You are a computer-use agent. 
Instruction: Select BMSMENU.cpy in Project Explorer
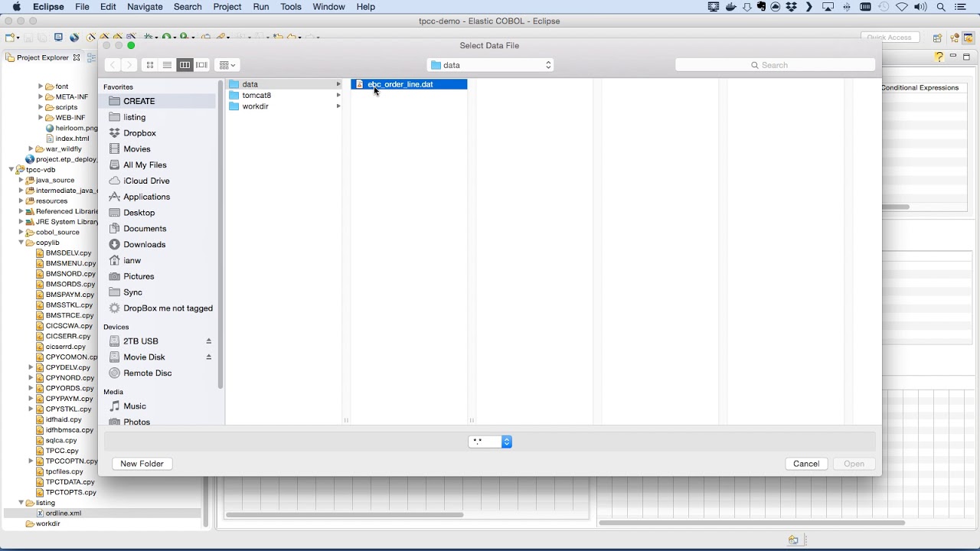70,263
